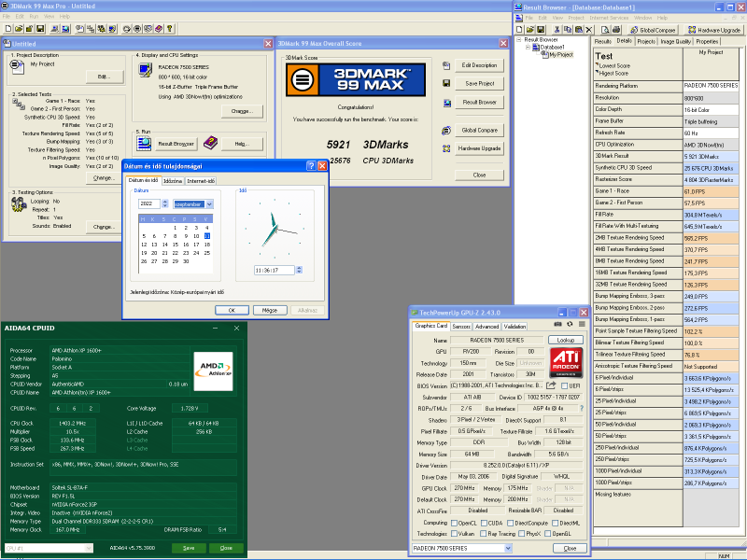Click the Result Browser button in Run section

tap(176, 144)
